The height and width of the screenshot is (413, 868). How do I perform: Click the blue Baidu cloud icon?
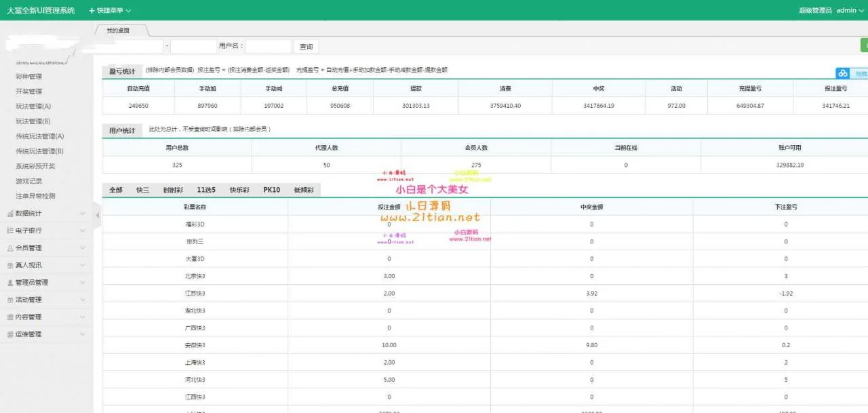pyautogui.click(x=843, y=73)
